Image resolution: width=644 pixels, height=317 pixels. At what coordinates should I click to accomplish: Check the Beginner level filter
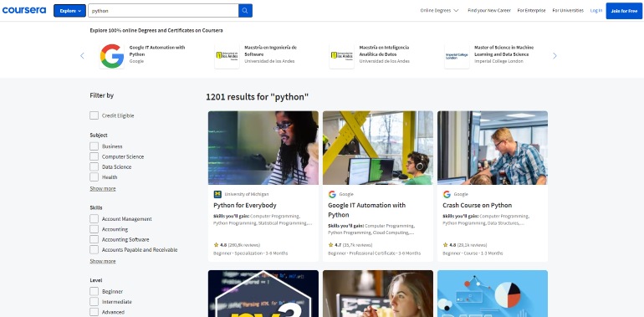[x=94, y=291]
